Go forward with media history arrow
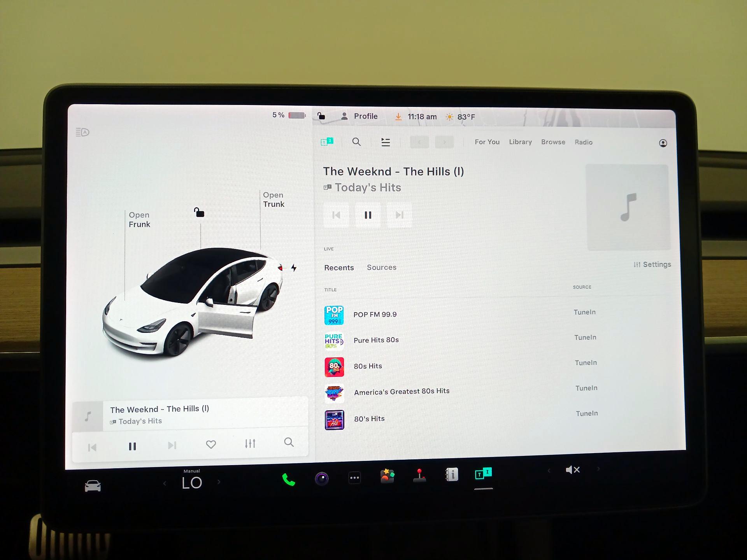The height and width of the screenshot is (560, 747). [444, 142]
